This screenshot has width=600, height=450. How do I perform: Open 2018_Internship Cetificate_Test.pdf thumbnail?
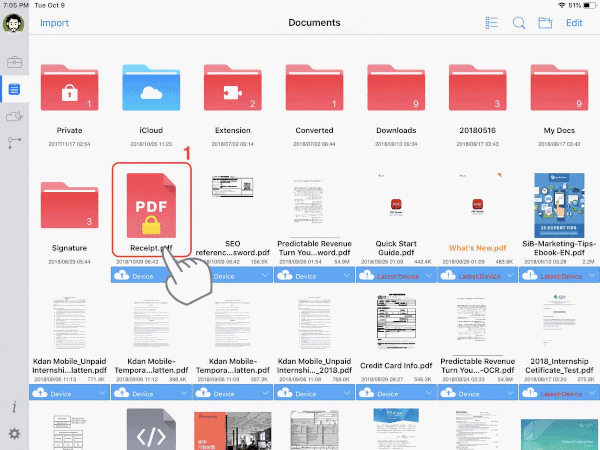pos(559,319)
